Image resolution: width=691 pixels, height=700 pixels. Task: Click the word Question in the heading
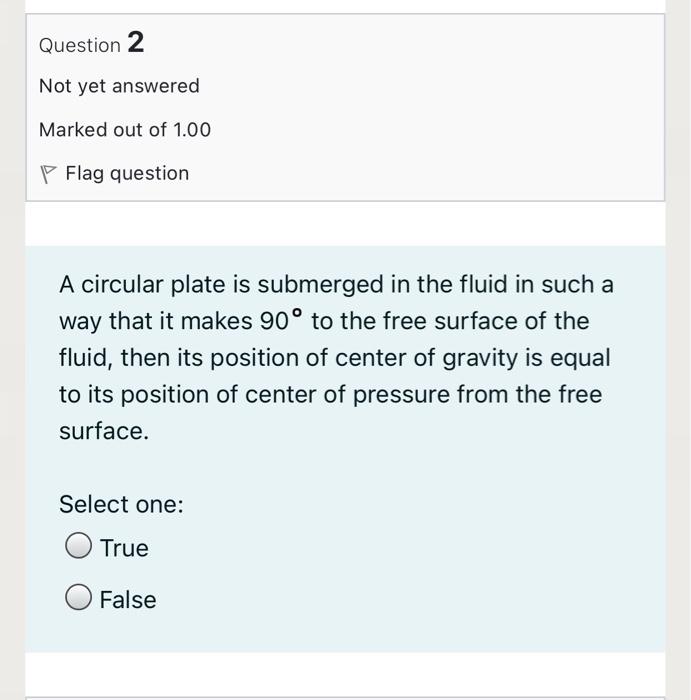(79, 45)
